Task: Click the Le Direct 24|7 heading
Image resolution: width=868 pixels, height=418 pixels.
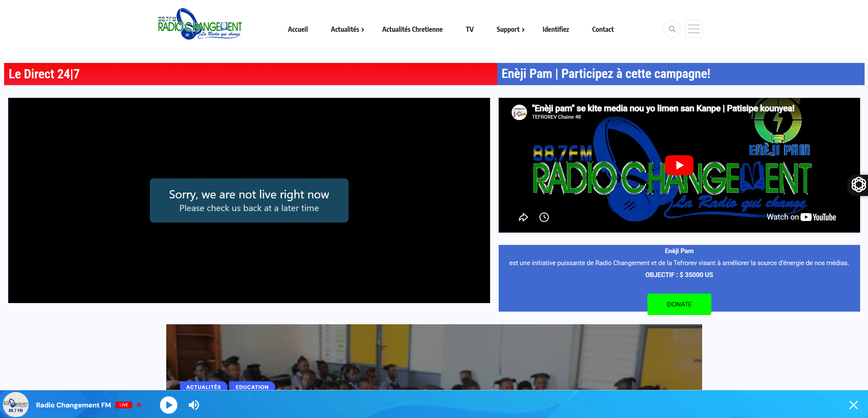Action: [44, 74]
